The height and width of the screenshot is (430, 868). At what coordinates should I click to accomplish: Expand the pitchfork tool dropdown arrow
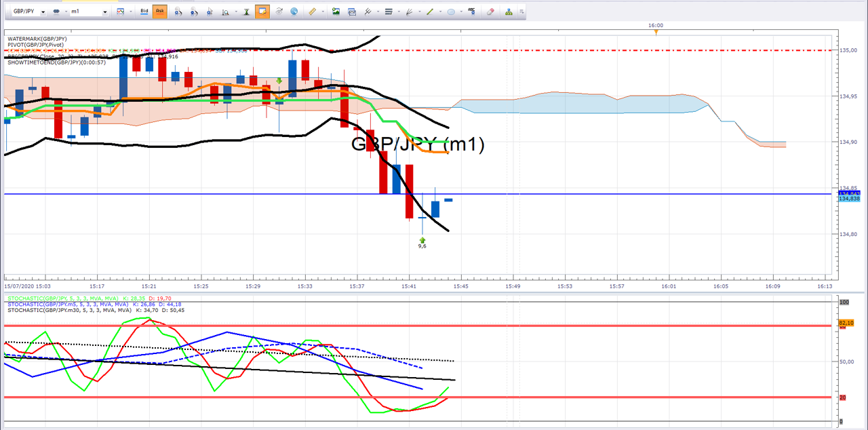point(377,12)
